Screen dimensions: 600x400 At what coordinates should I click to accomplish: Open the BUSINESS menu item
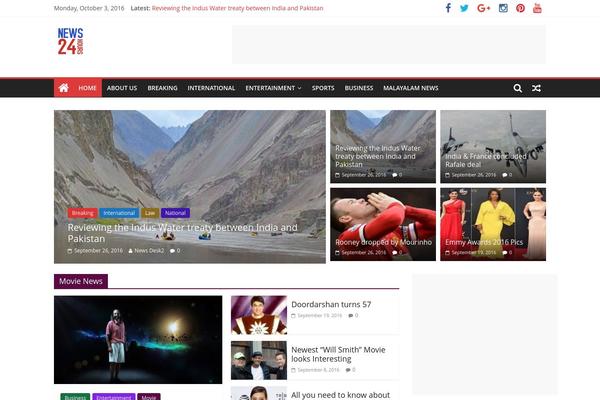tap(359, 88)
